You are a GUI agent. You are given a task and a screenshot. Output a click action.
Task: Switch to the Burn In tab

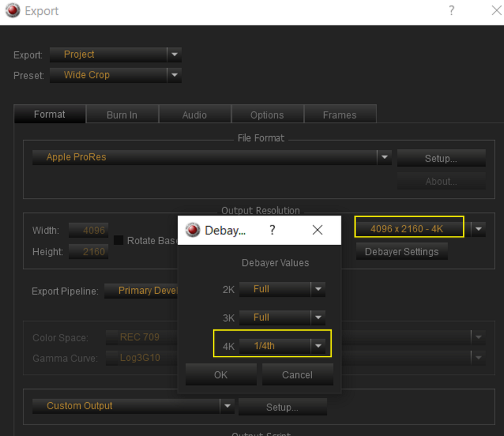pyautogui.click(x=122, y=115)
